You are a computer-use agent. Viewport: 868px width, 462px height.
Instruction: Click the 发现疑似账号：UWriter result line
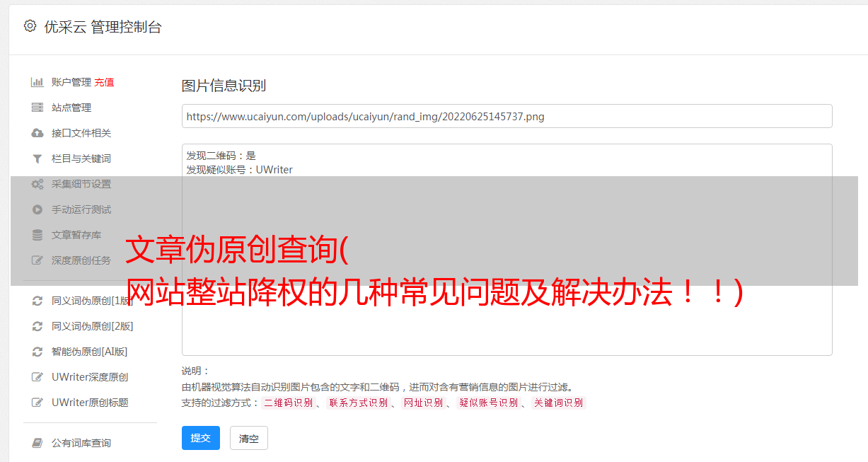(x=239, y=170)
